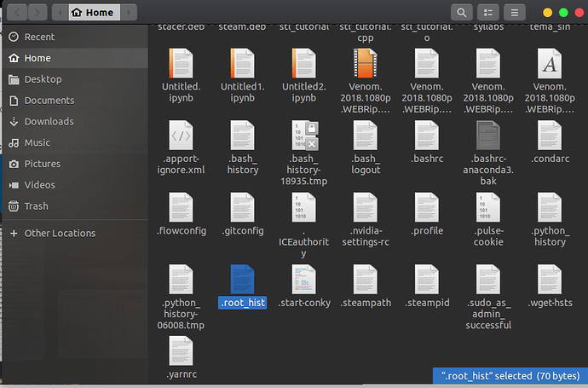Select Desktop in the sidebar

pos(43,79)
